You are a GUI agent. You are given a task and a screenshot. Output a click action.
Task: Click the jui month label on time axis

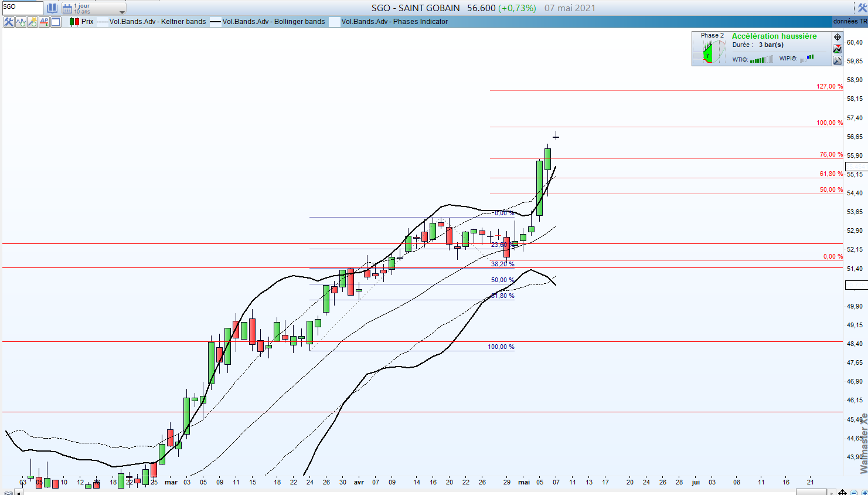[696, 482]
